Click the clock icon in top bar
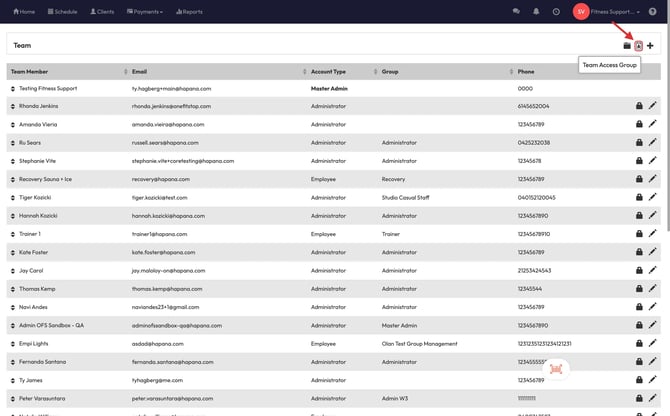670x416 pixels. [x=556, y=11]
